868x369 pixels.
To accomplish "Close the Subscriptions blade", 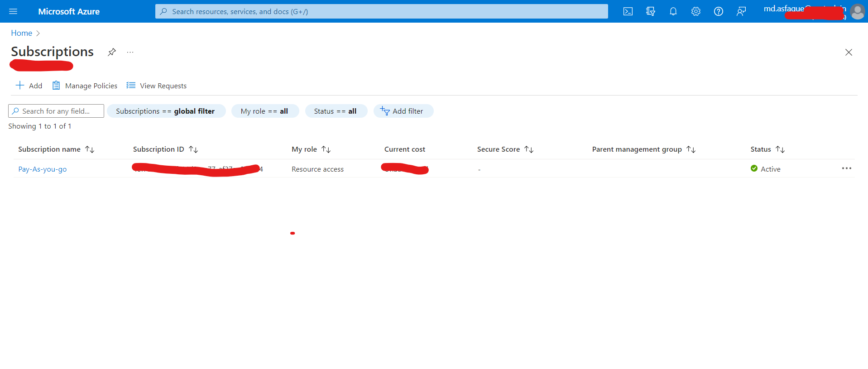I will pos(849,52).
